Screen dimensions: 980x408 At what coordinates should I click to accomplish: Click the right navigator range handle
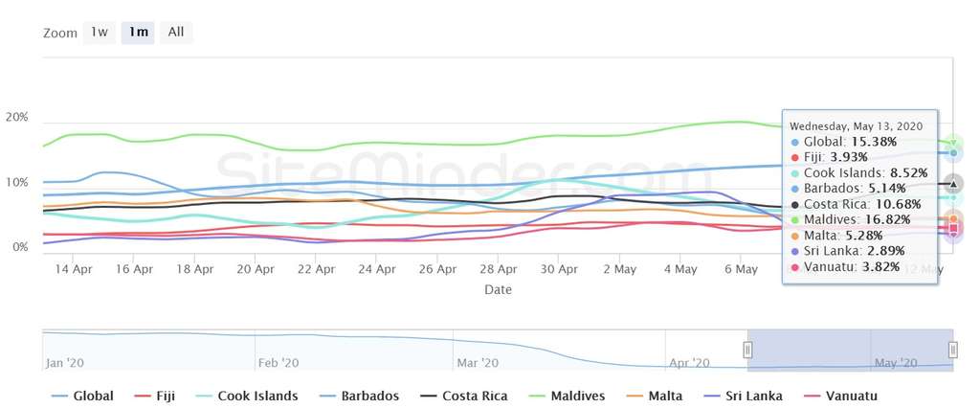pos(952,350)
